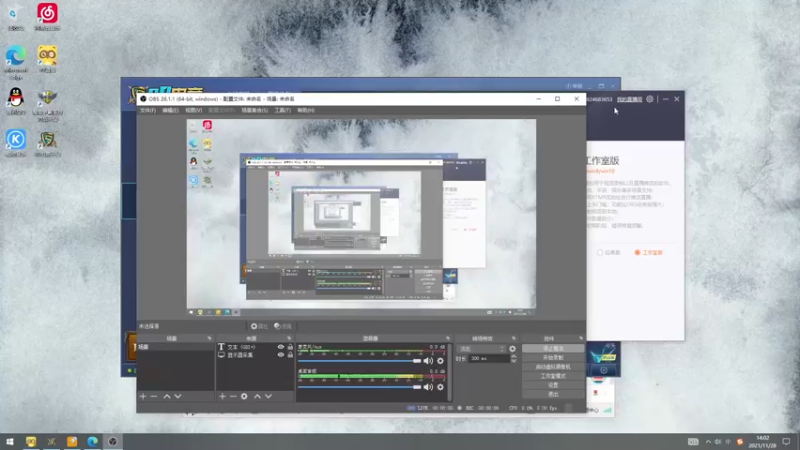Select the orange Studio edition radio option
800x450 pixels.
[x=648, y=253]
